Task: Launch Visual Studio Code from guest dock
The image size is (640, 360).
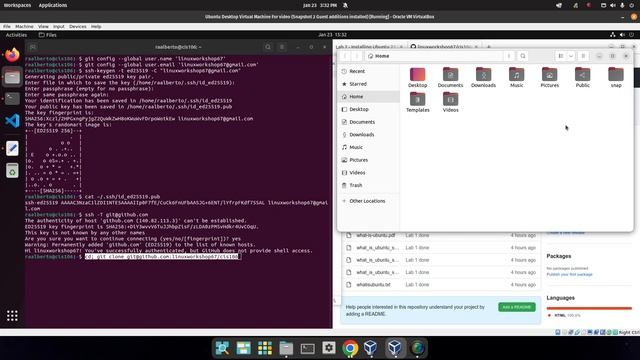Action: [x=12, y=121]
